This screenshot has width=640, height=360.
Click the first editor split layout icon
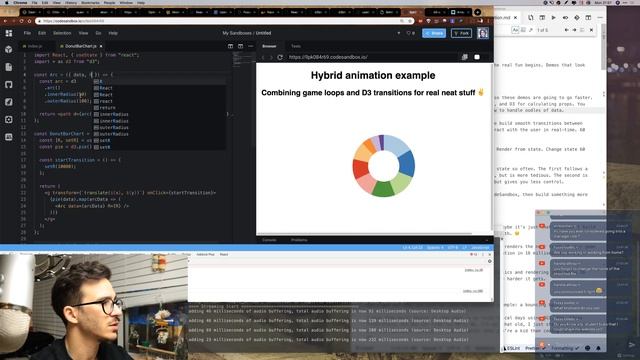[231, 46]
